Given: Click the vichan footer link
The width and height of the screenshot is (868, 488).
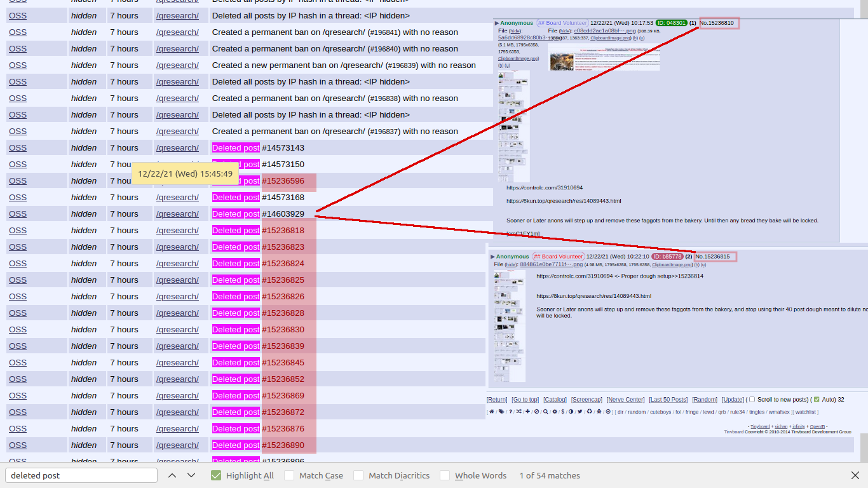Looking at the screenshot, I should pyautogui.click(x=781, y=426).
